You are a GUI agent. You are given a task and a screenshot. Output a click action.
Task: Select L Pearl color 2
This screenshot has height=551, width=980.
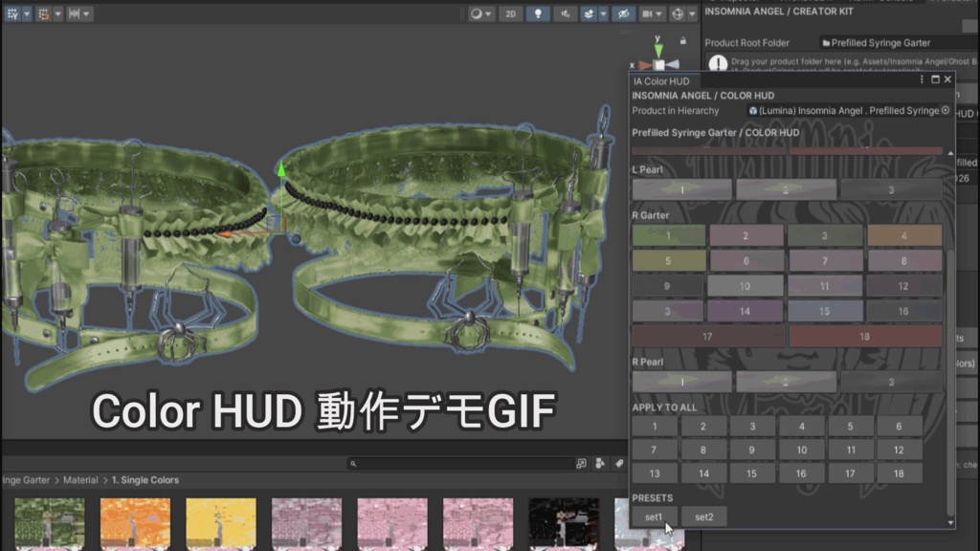(x=787, y=189)
